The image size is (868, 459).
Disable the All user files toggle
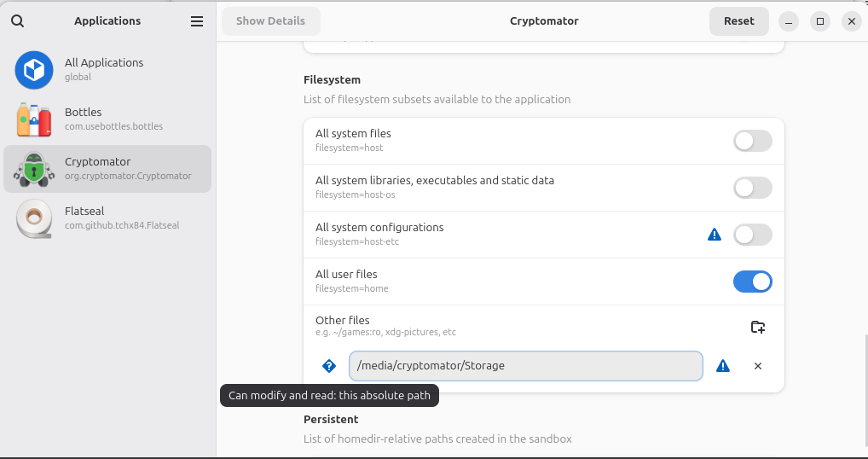tap(752, 282)
